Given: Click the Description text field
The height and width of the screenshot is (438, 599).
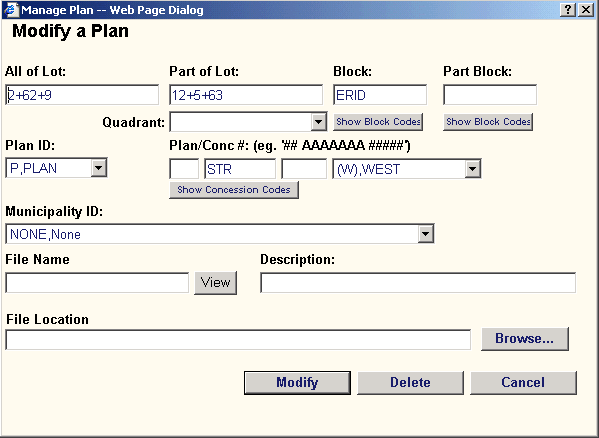Looking at the screenshot, I should (x=418, y=283).
